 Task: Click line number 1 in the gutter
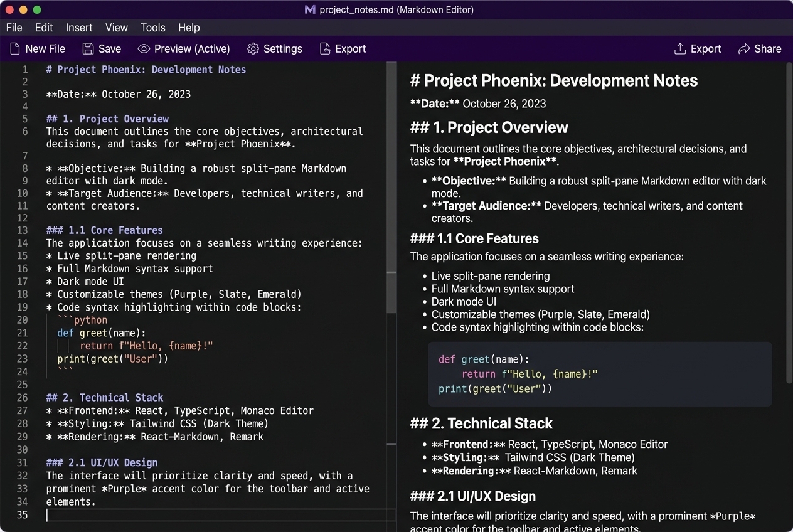click(x=25, y=70)
